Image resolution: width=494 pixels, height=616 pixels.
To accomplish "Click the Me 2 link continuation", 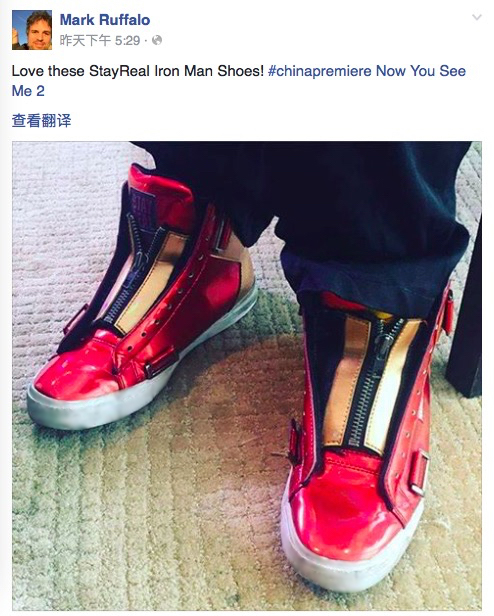I will click(x=28, y=91).
